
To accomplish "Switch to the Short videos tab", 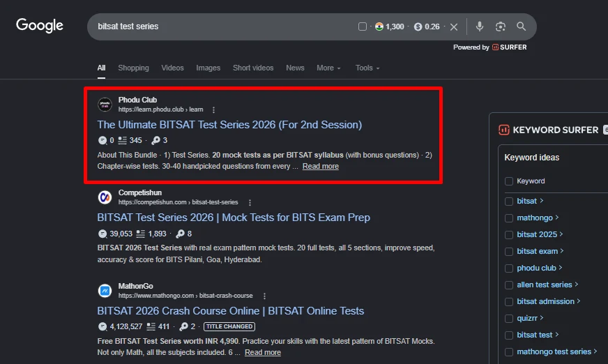I will [253, 68].
